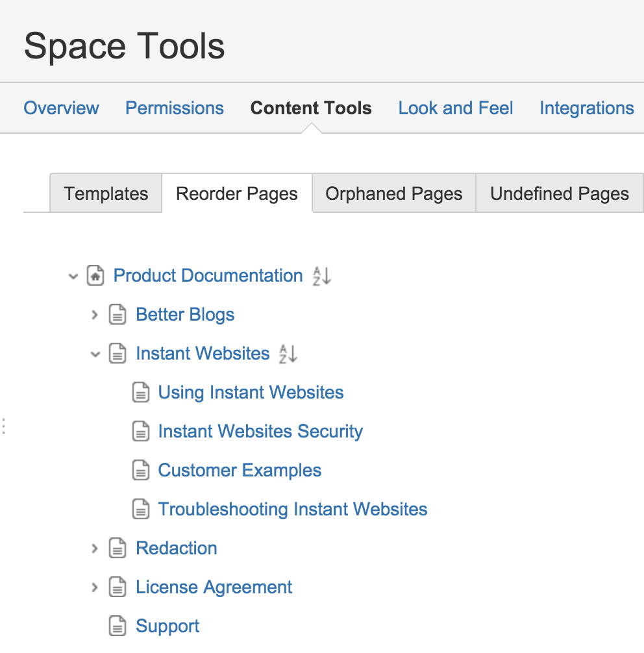Open the Support page link
The image size is (644, 653).
coord(167,626)
